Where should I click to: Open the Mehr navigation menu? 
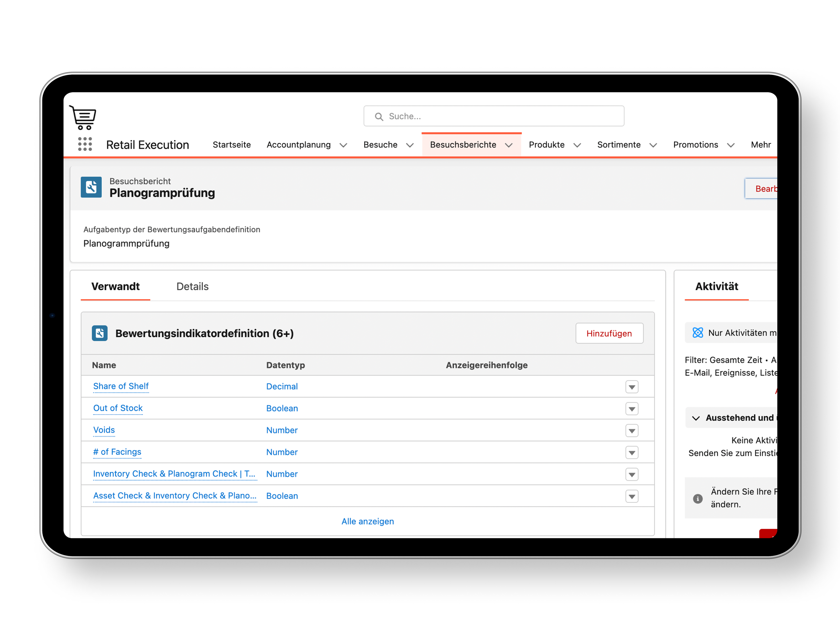[761, 145]
